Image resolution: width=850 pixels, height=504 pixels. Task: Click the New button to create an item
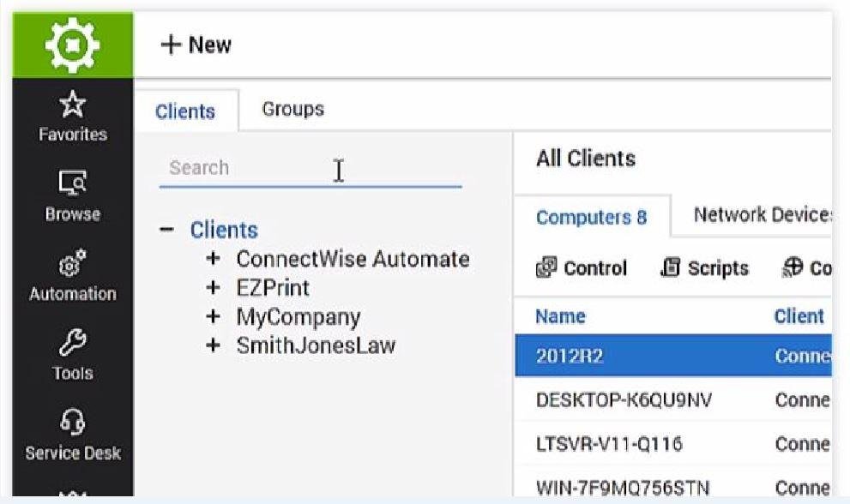click(x=195, y=45)
